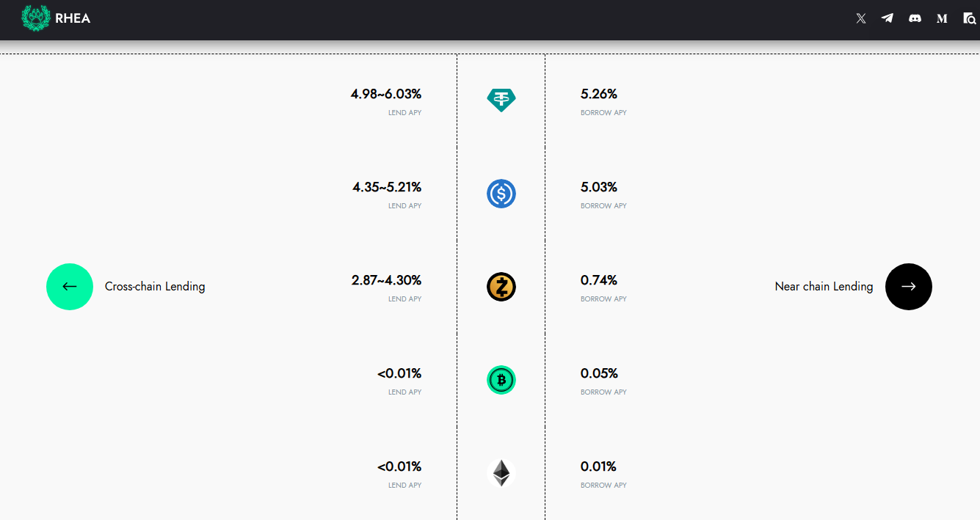The image size is (980, 520).
Task: Select the Tether USDT token icon
Action: [x=501, y=100]
